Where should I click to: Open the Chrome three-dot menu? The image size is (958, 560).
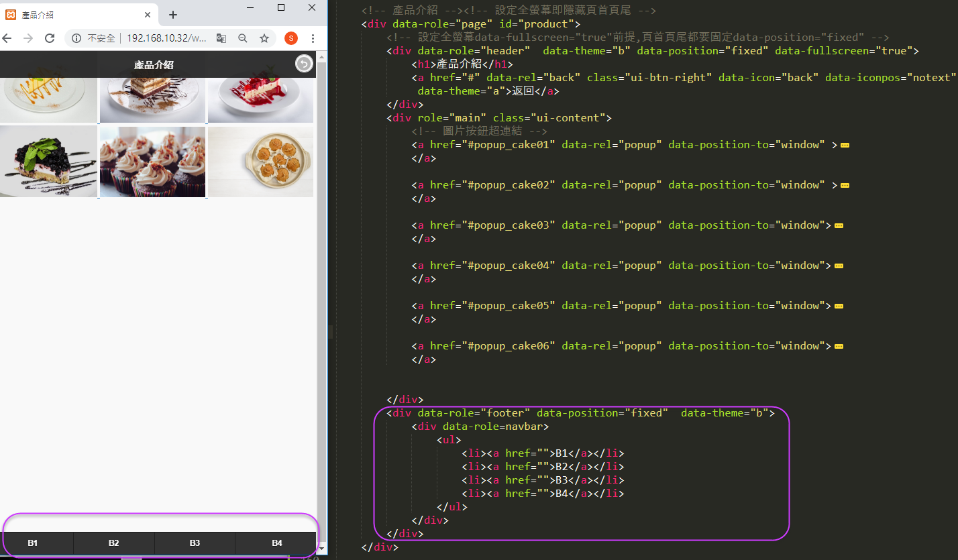click(313, 38)
